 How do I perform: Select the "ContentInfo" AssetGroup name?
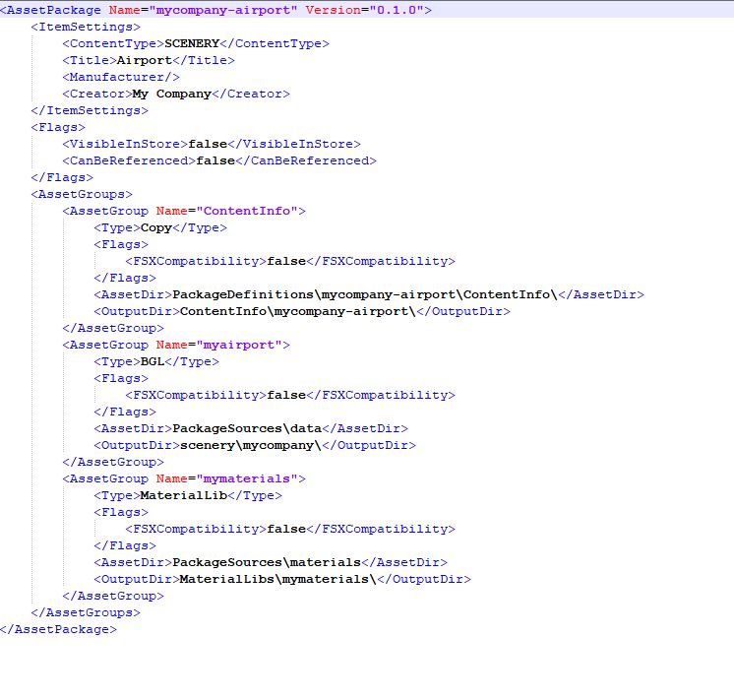click(247, 211)
